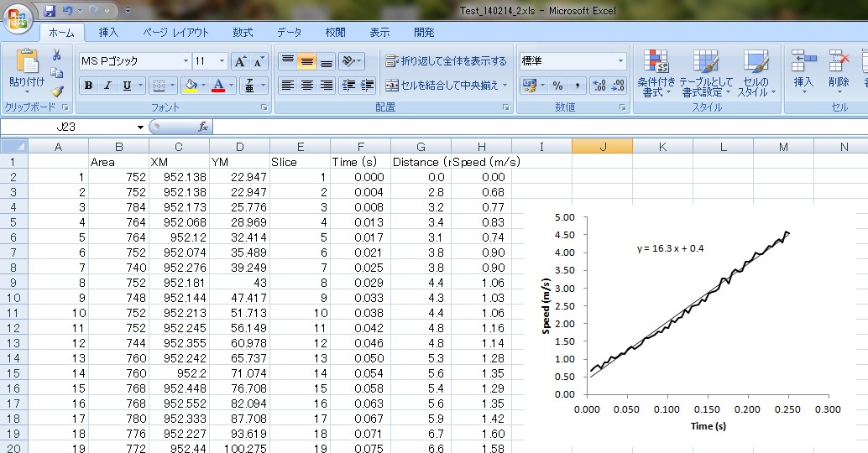Center text horizontally
Viewport: 868px width, 453px height.
[x=306, y=86]
